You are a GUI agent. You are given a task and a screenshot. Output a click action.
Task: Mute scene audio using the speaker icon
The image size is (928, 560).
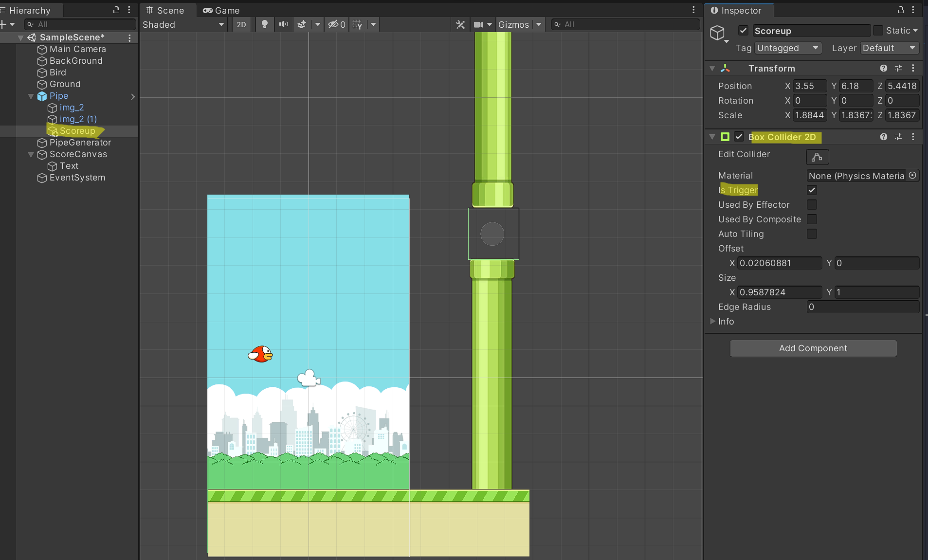pos(283,24)
